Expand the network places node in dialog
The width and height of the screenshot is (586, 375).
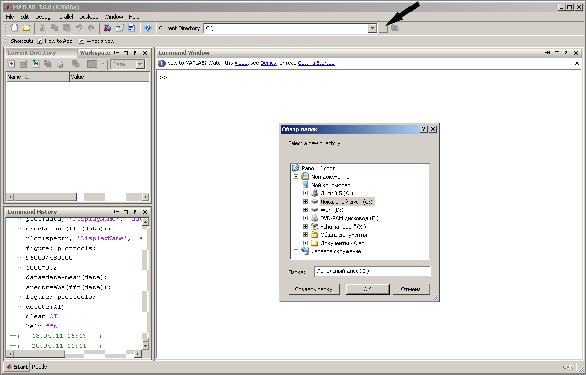click(296, 251)
